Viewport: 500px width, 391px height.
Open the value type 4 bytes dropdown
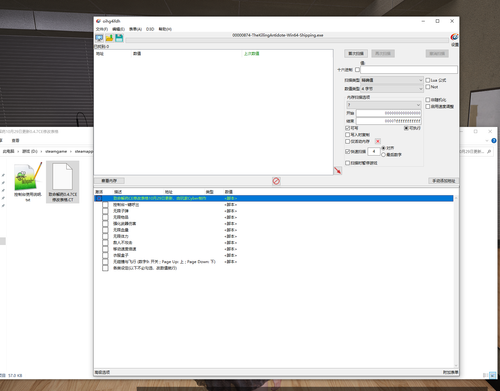tap(392, 89)
